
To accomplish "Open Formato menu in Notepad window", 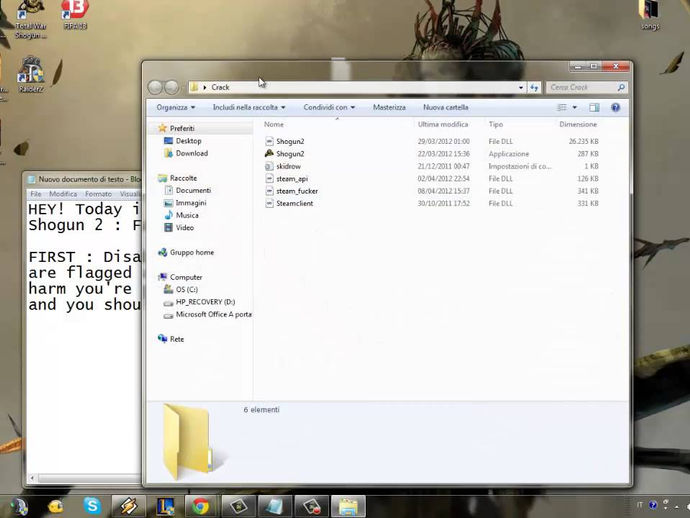I will pyautogui.click(x=98, y=194).
